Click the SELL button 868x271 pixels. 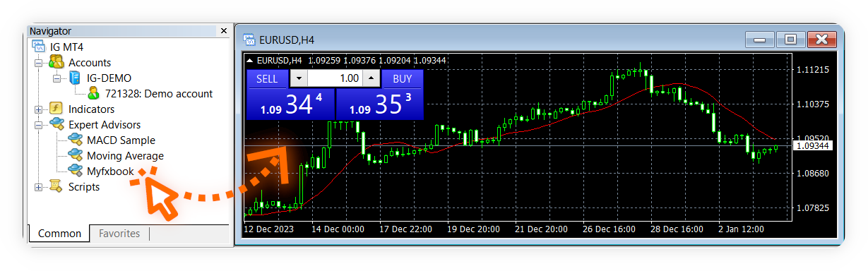coord(267,78)
